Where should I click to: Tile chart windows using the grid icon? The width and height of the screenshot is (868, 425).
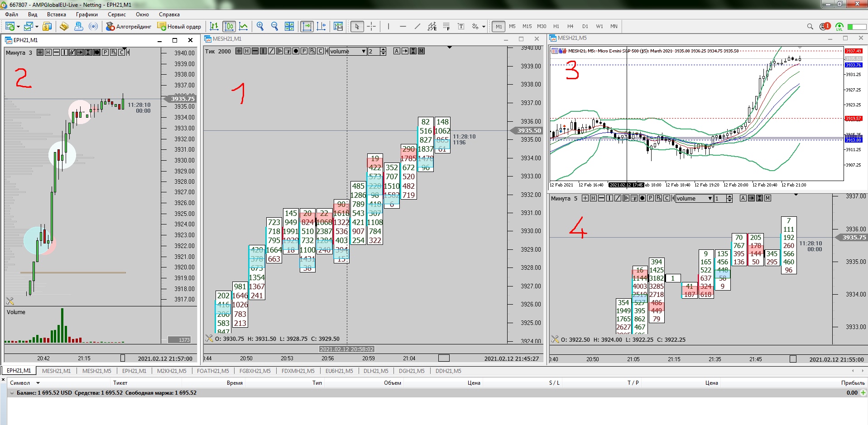pyautogui.click(x=289, y=26)
